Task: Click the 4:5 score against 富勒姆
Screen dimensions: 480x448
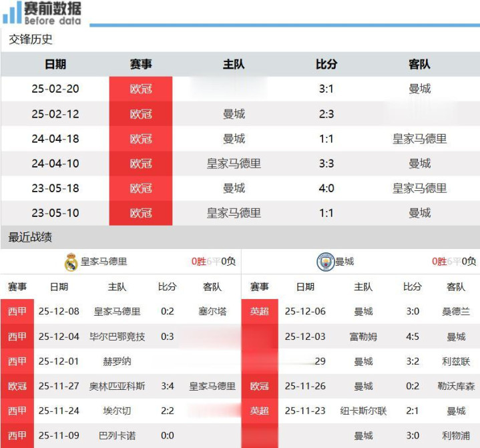Action: [413, 337]
